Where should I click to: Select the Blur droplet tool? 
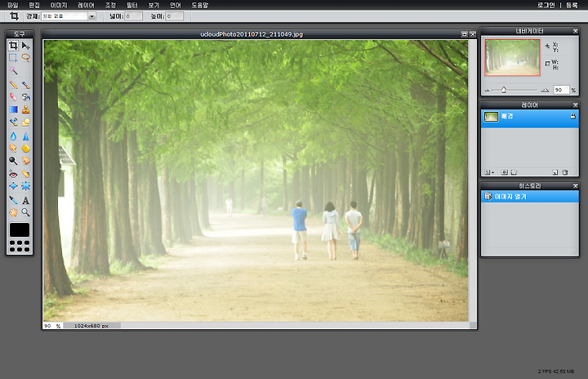[x=13, y=136]
